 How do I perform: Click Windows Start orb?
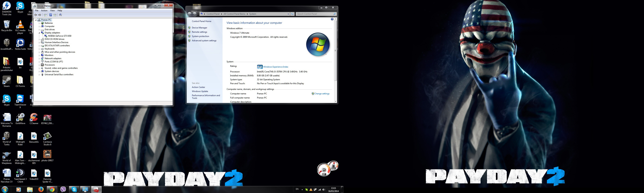(5, 189)
